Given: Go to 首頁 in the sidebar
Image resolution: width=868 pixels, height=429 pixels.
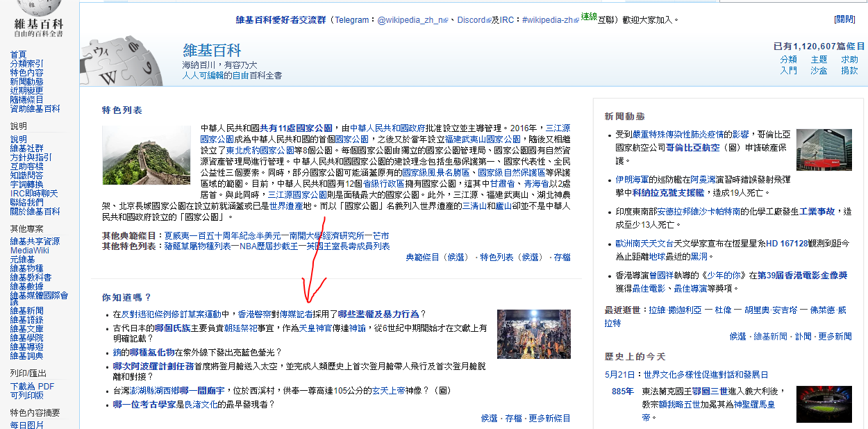Looking at the screenshot, I should coord(18,55).
